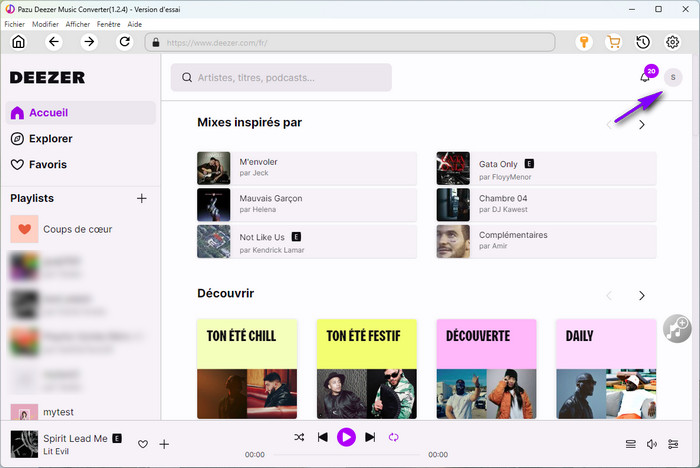Click the now-playing album cover
Viewport: 700px width, 468px height.
point(24,444)
